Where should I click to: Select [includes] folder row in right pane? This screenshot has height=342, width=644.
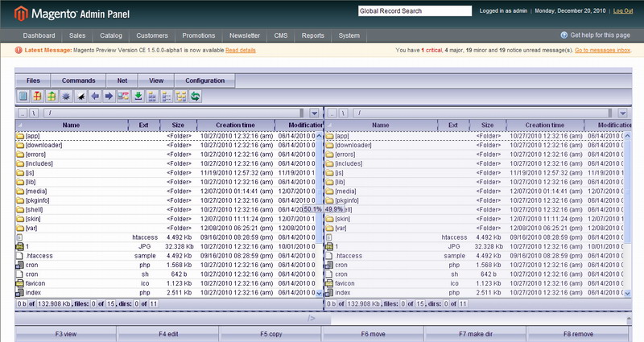click(x=474, y=164)
